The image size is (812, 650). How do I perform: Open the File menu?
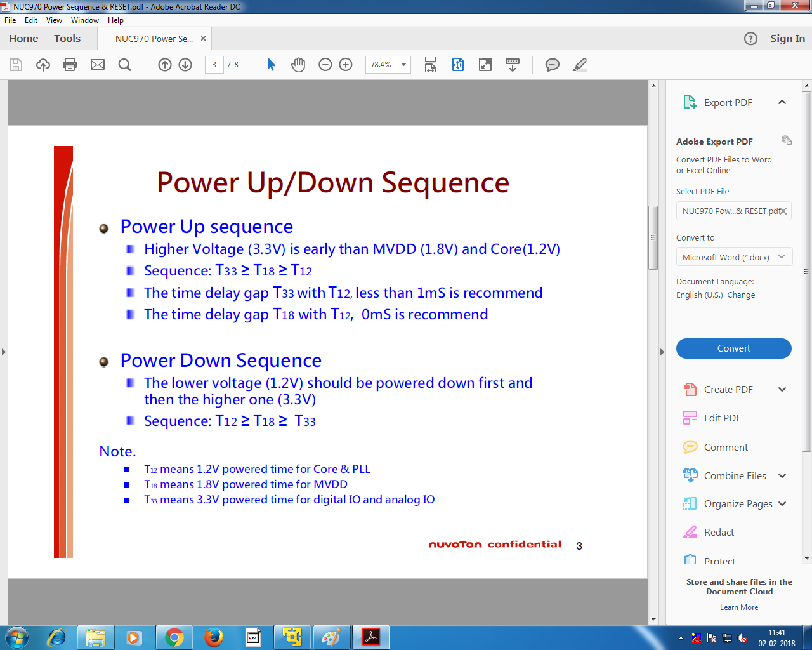tap(10, 20)
